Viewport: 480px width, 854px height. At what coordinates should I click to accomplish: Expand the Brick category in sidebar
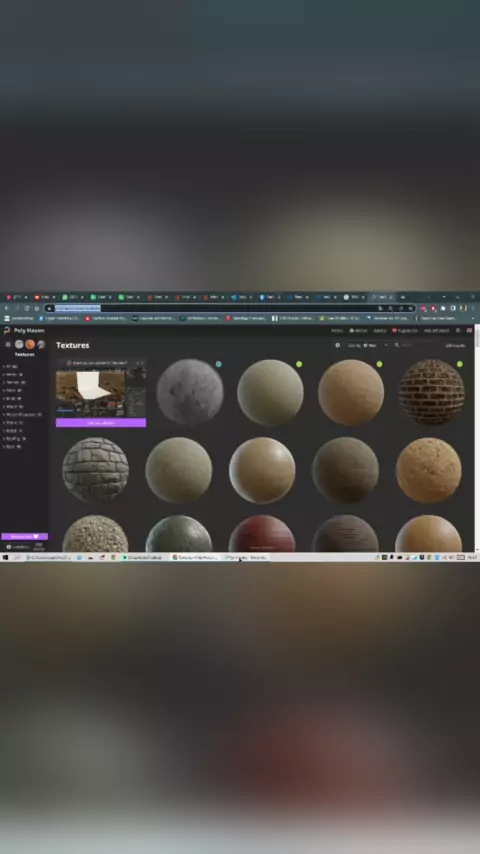click(x=13, y=398)
